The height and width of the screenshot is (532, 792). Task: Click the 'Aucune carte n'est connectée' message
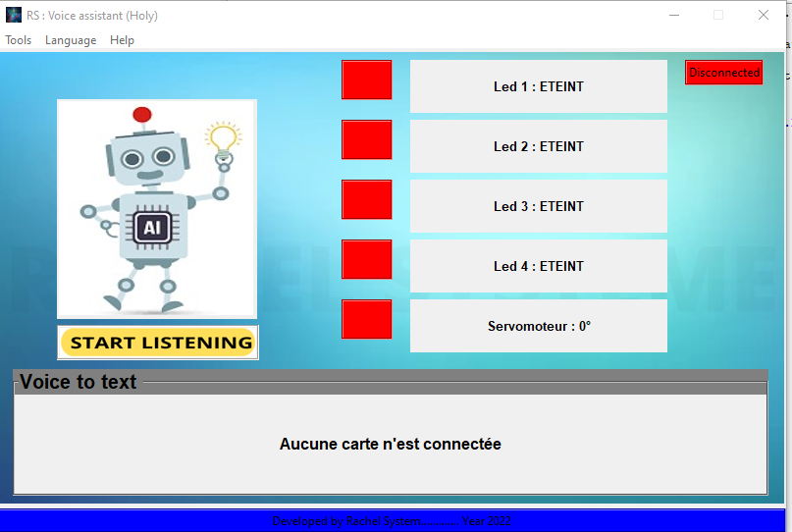(x=391, y=444)
